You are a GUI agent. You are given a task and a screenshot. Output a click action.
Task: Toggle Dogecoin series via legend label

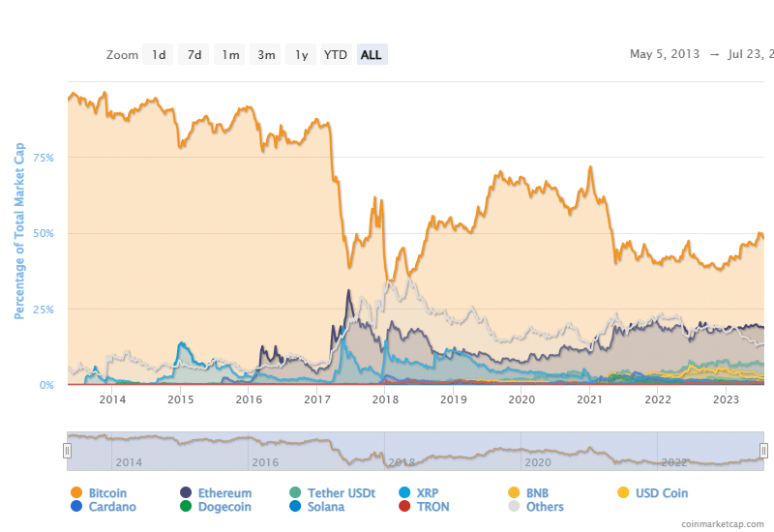click(224, 507)
